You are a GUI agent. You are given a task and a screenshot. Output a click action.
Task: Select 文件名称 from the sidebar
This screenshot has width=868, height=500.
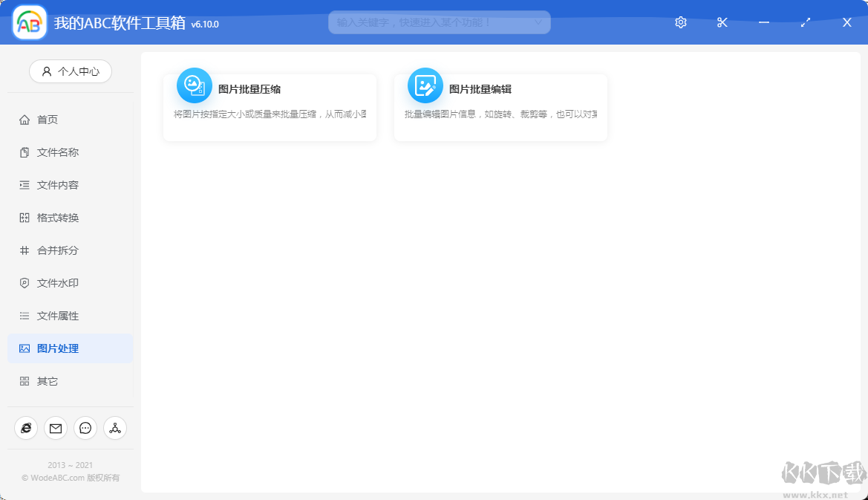click(52, 152)
